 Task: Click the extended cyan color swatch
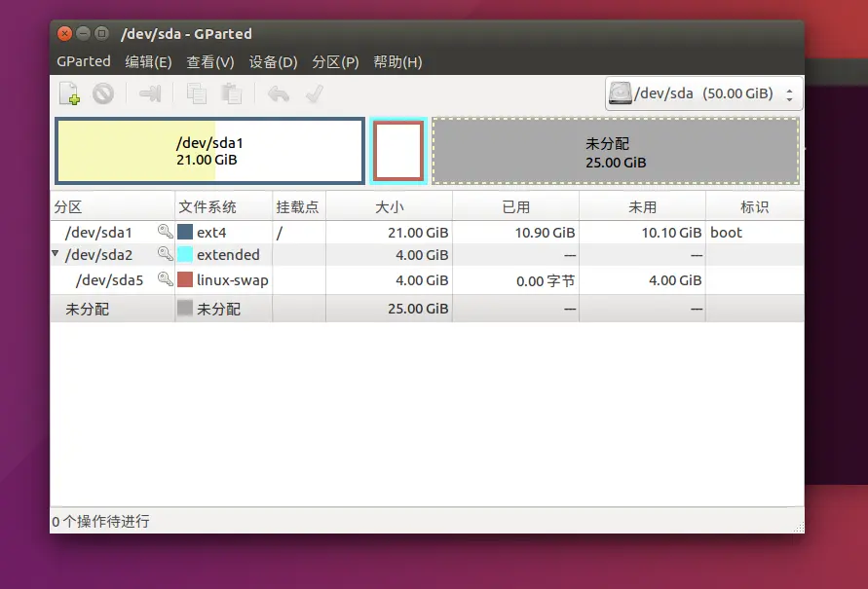pyautogui.click(x=185, y=254)
